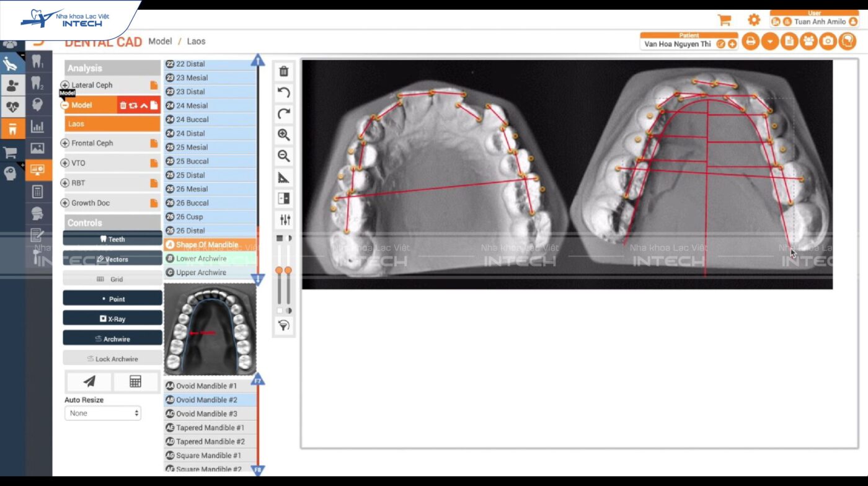Screen dimensions: 868x486
Task: Expand the Lateral Ceph analysis
Action: coord(65,85)
